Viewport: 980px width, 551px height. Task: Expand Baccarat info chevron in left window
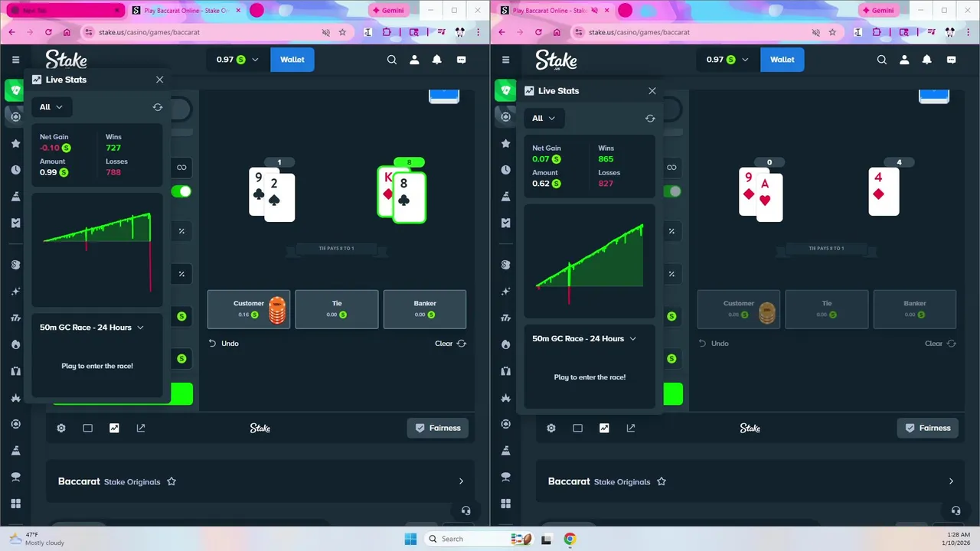click(x=461, y=481)
